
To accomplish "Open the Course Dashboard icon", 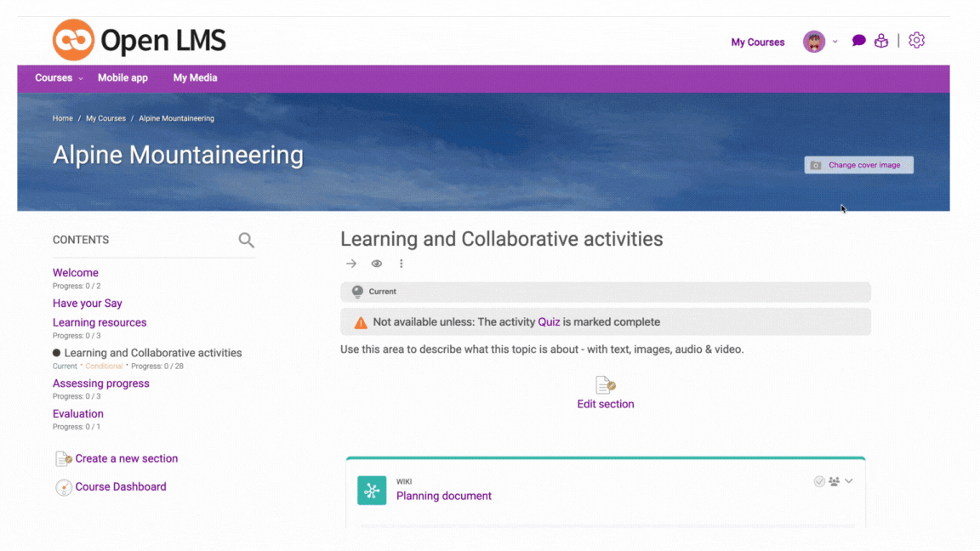I will (64, 486).
